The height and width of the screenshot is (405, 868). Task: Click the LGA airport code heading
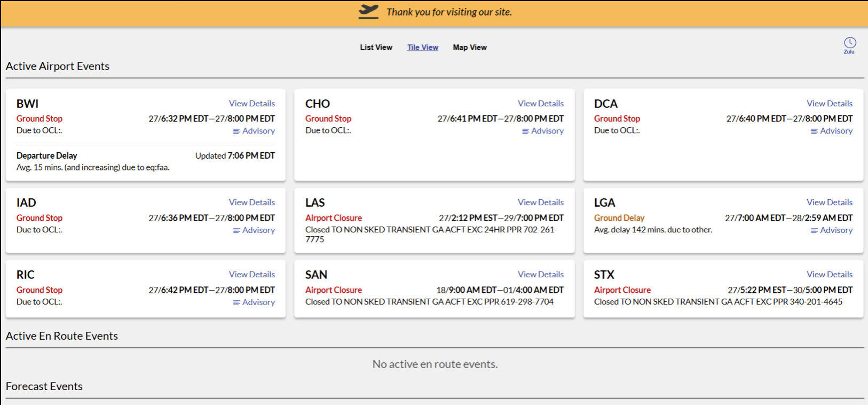(x=605, y=203)
